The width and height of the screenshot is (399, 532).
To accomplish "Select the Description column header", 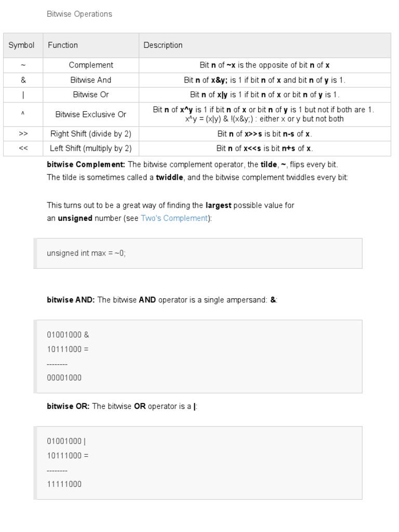I will point(163,45).
